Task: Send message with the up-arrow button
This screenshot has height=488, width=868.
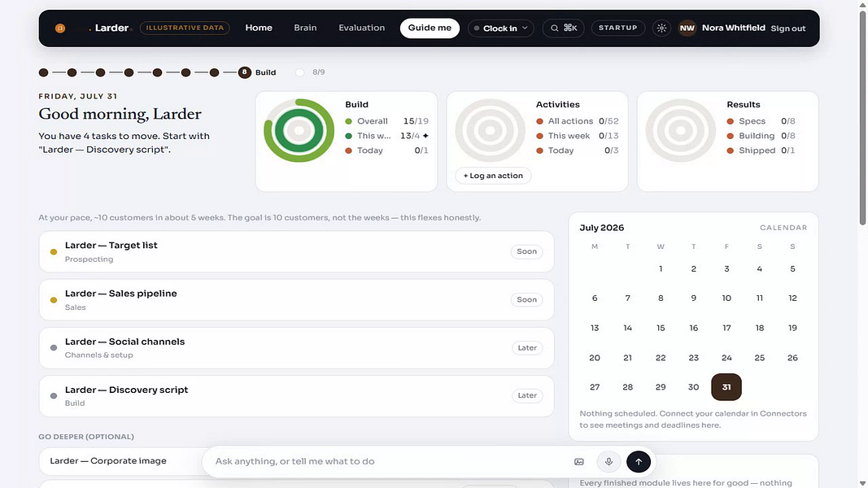Action: [x=639, y=461]
